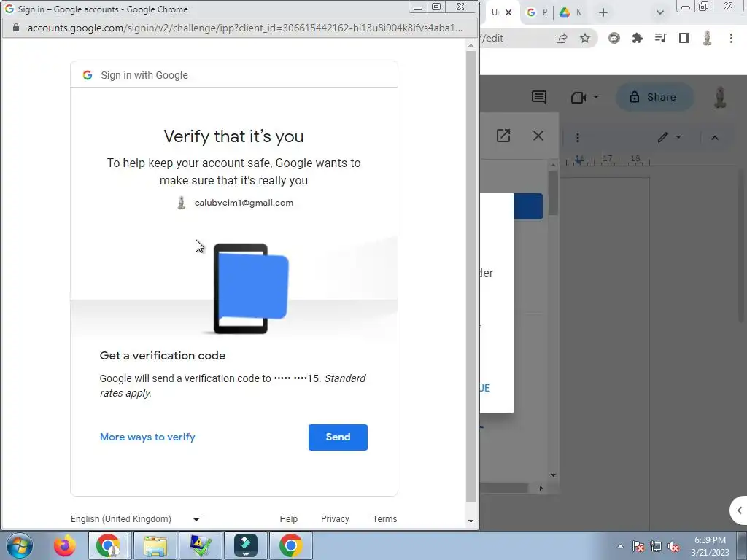This screenshot has height=560, width=747.
Task: Click the Share page icon in Chrome address bar
Action: click(562, 39)
